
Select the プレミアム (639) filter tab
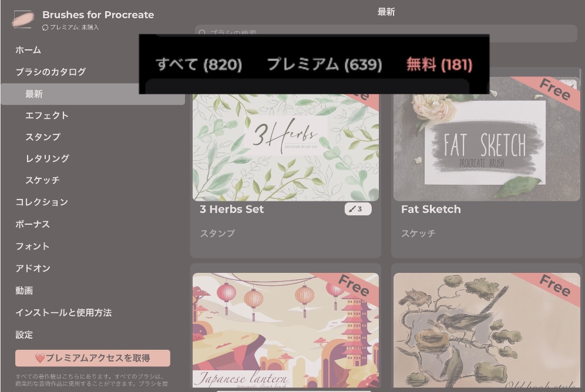[x=325, y=64]
